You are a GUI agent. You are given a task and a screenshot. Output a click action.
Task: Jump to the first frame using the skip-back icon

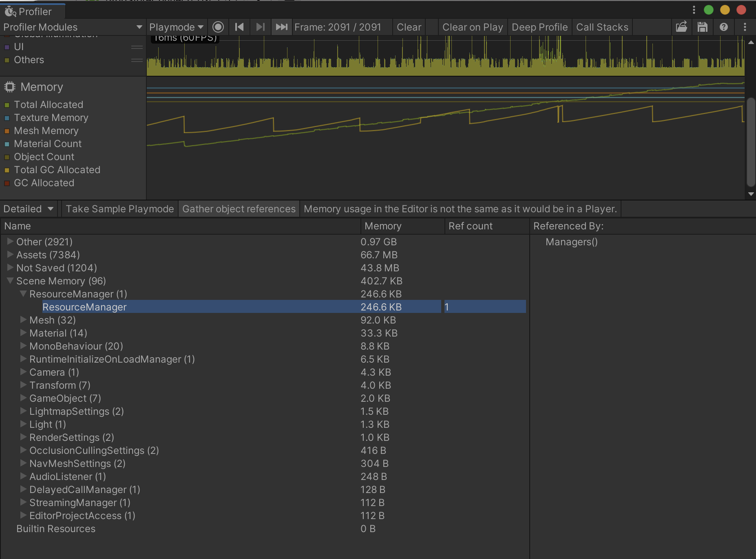[239, 27]
